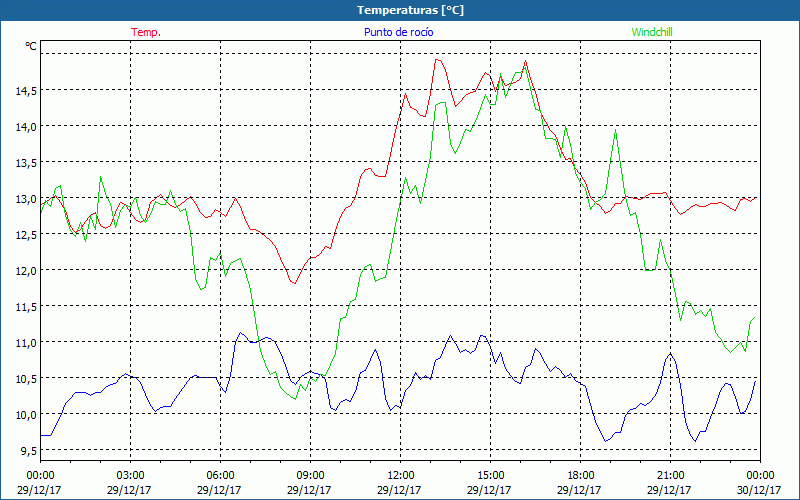The height and width of the screenshot is (500, 800).
Task: Click the Punto de rocío legend label
Action: coord(398,32)
